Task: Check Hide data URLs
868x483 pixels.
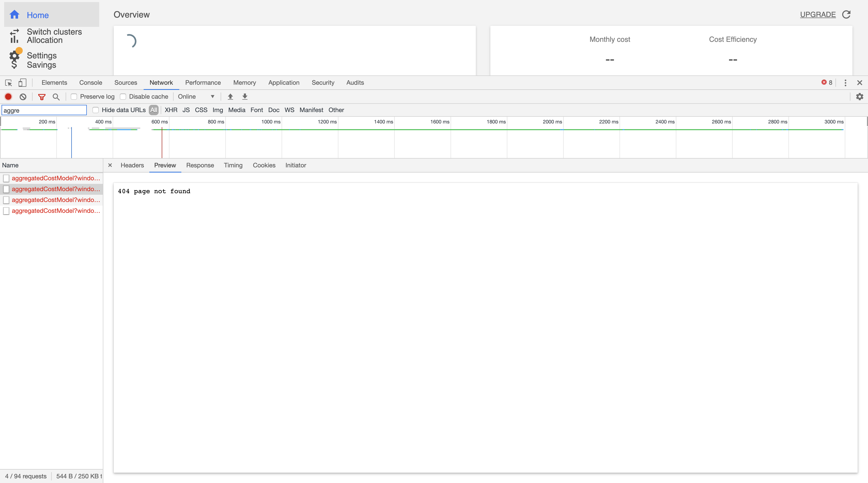Action: pos(95,110)
